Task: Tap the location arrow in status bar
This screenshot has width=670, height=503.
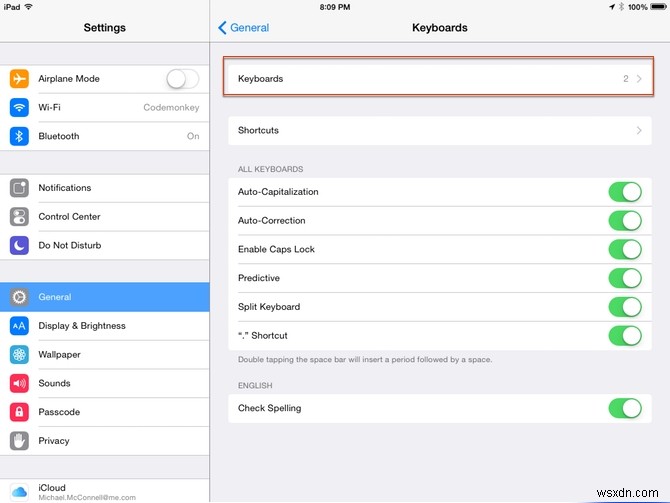Action: [x=612, y=7]
